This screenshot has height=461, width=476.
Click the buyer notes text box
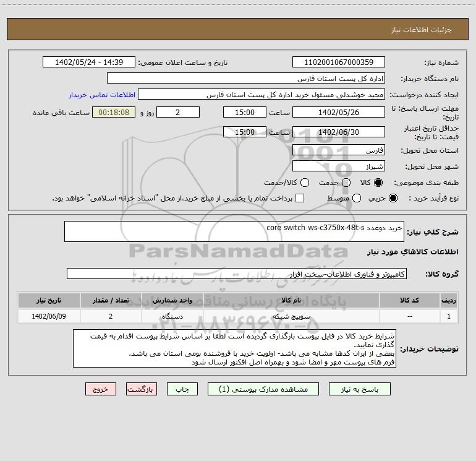tap(234, 348)
